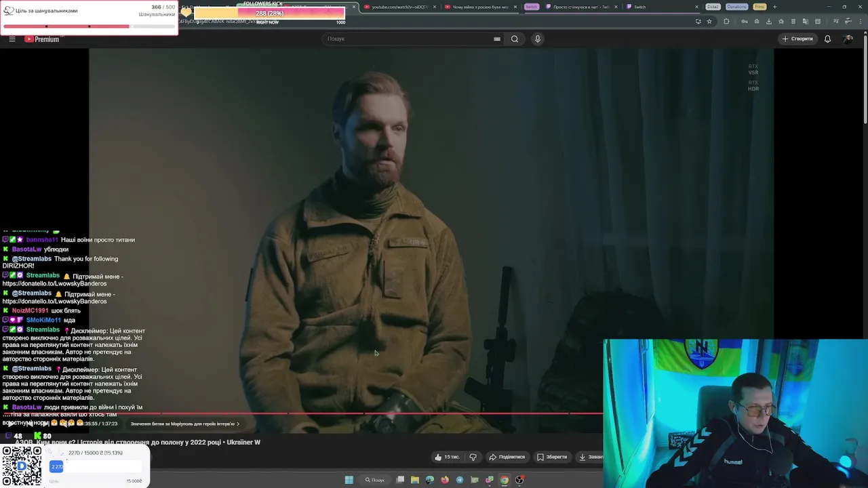
Task: Open the browser extensions puzzle icon
Action: (x=726, y=21)
